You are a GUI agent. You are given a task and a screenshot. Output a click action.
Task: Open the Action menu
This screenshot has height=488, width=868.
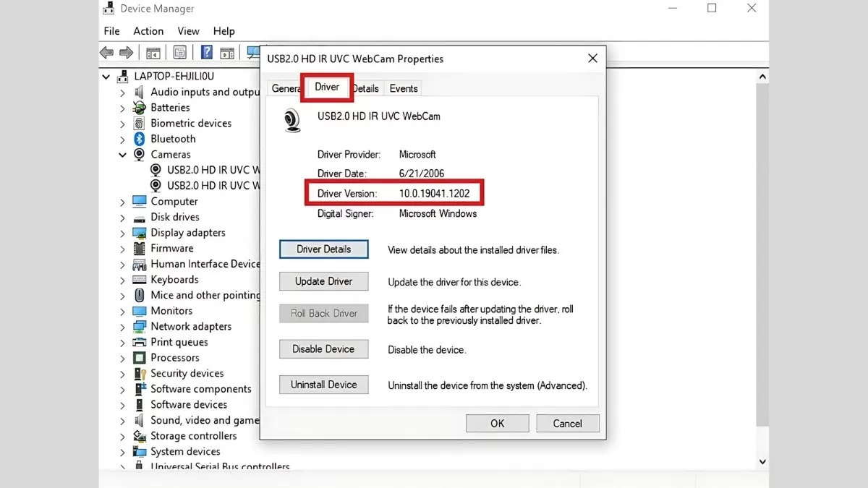(148, 31)
